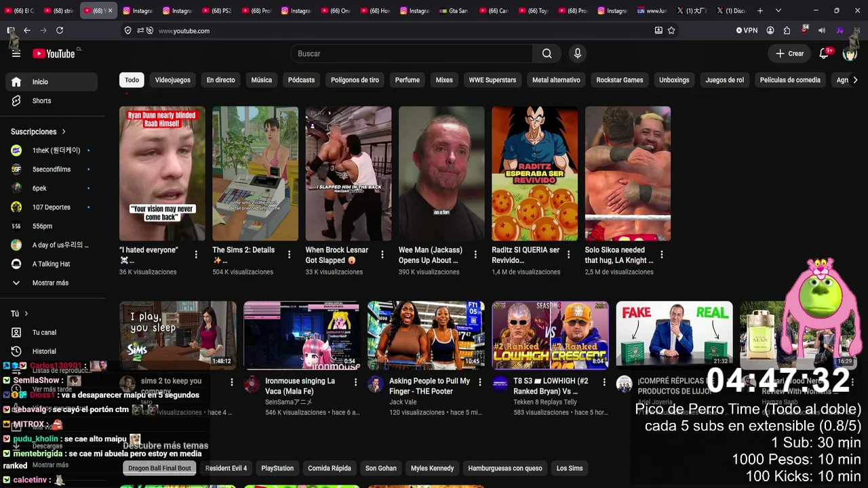Go back with the browser back arrow
Viewport: 868px width, 488px height.
(27, 30)
